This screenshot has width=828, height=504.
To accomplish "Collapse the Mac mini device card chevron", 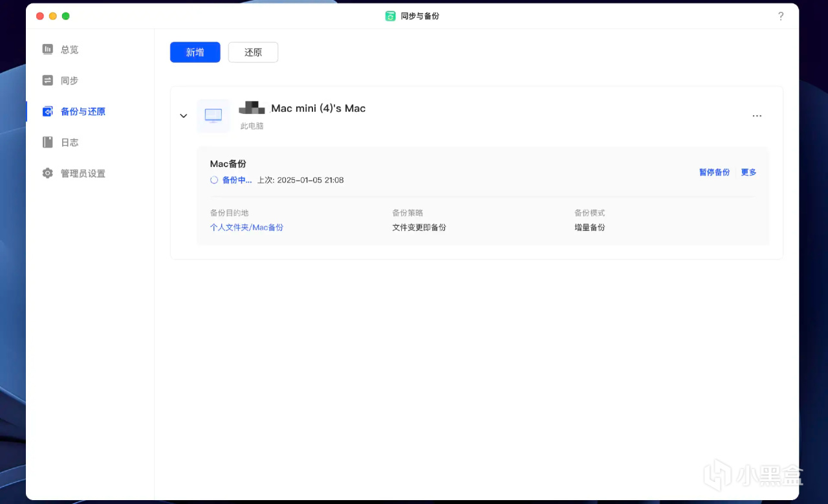I will [x=184, y=116].
